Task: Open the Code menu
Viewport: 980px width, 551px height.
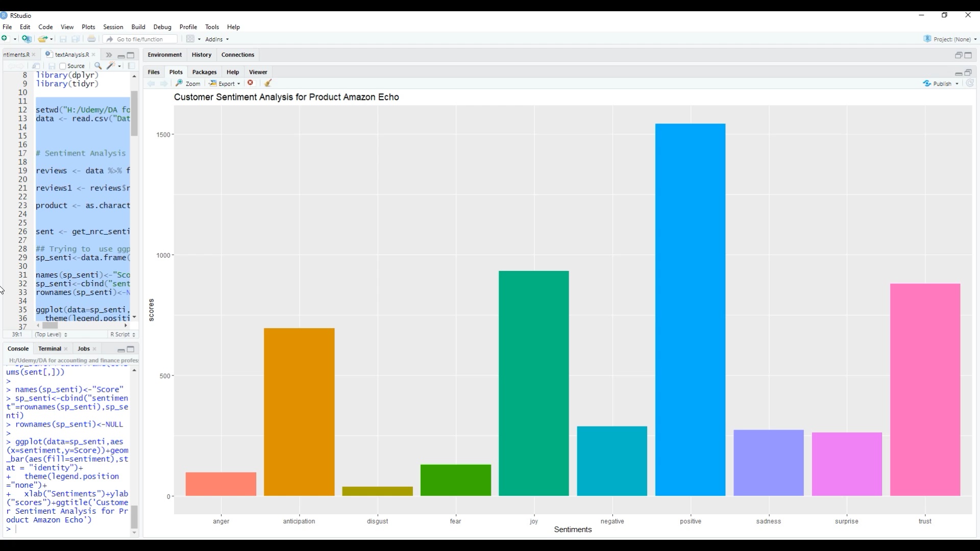Action: [x=45, y=27]
